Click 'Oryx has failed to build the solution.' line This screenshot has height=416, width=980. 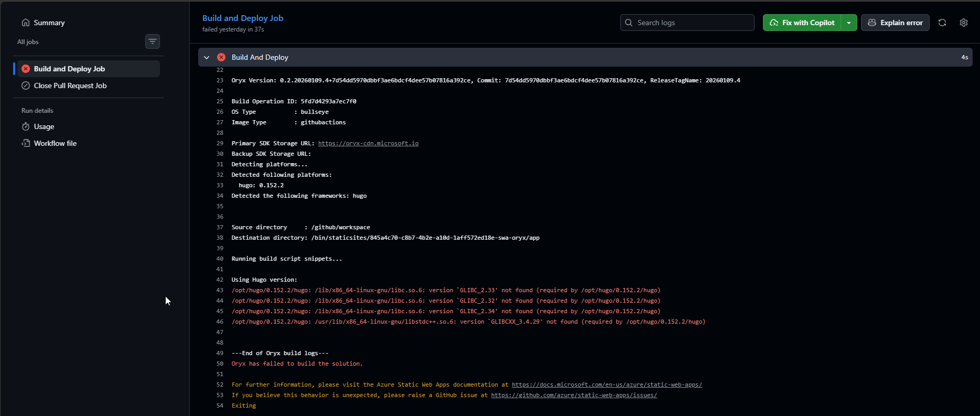(297, 364)
